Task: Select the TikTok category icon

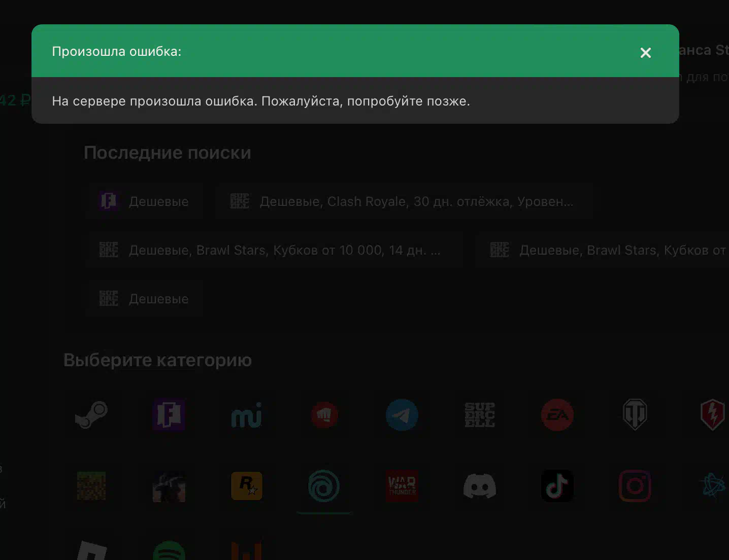Action: pos(557,486)
